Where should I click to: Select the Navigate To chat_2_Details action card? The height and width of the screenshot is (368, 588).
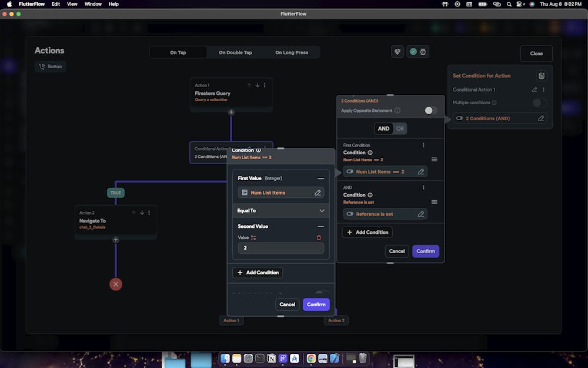point(116,221)
